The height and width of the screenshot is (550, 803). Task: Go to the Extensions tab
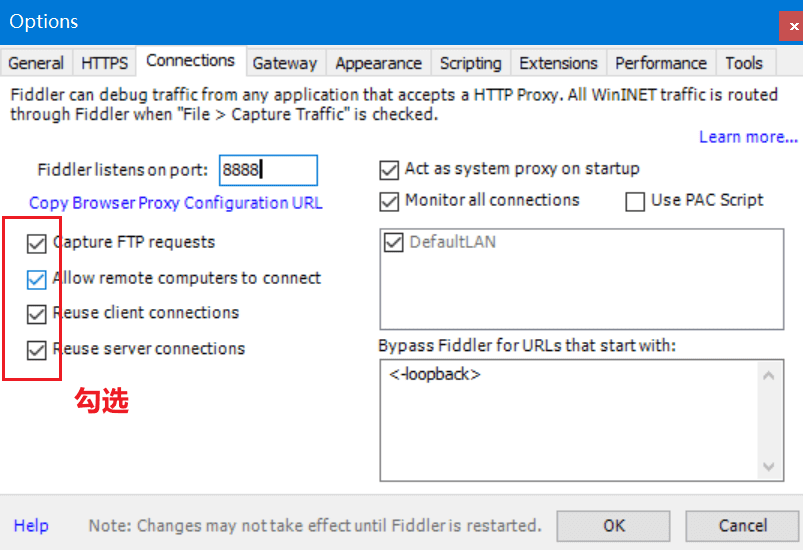(558, 63)
